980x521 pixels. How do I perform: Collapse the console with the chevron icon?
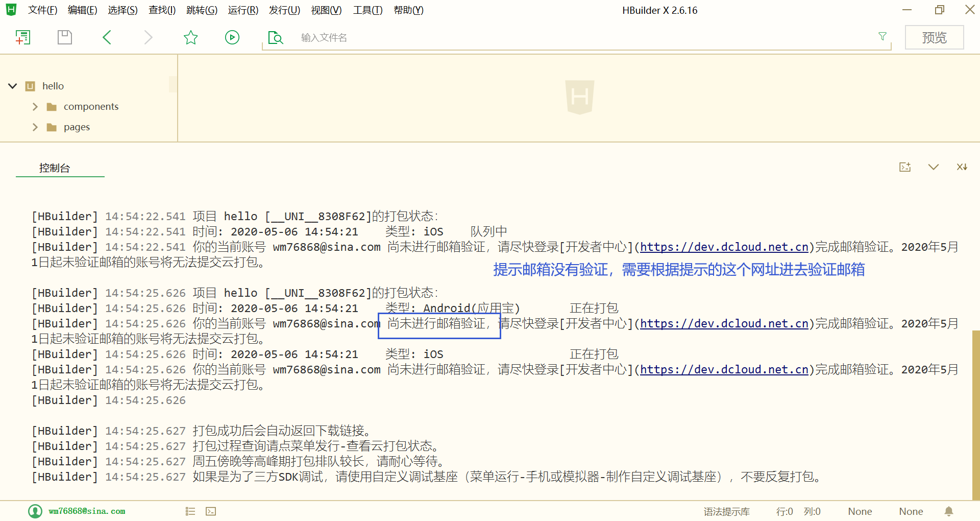pos(934,167)
